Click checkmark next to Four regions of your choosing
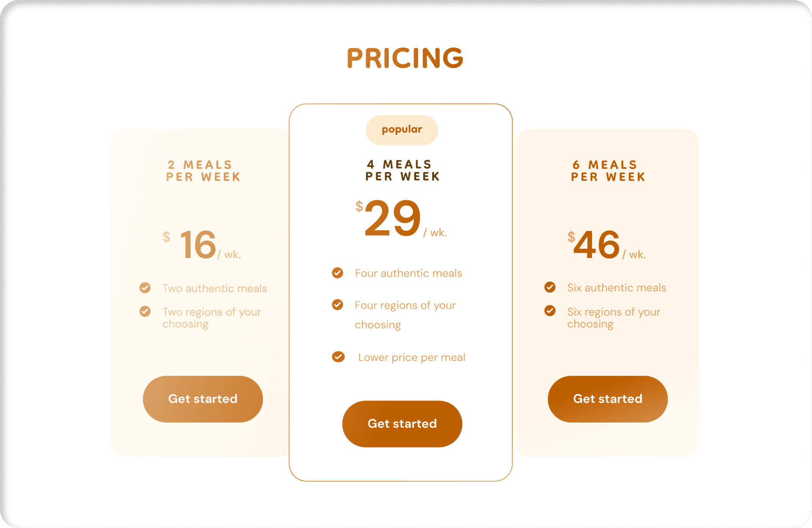Screen dimensions: 812x528 [338, 305]
